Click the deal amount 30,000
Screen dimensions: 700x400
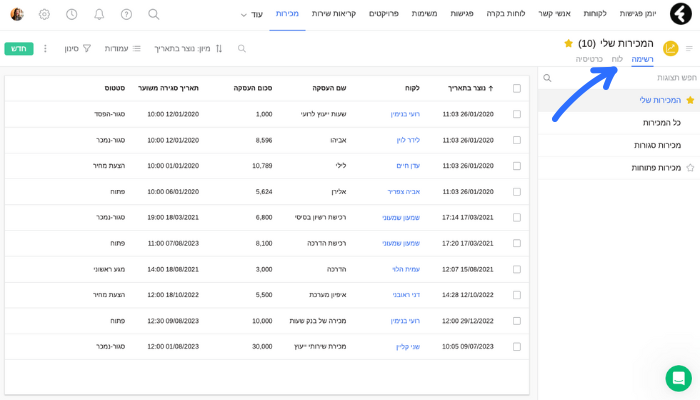pos(262,346)
